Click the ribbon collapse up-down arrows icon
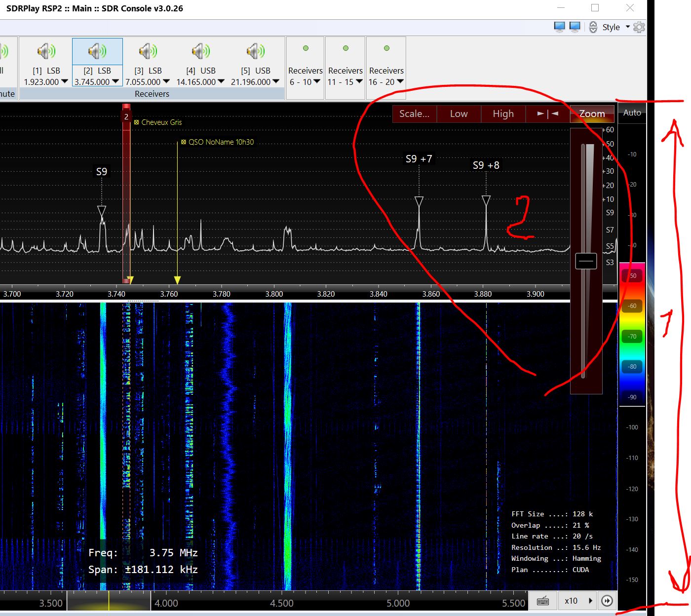Viewport: 691px width, 616px height. (x=593, y=27)
